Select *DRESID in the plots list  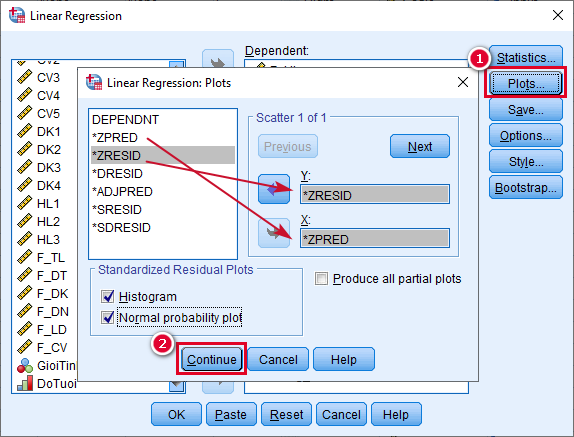click(163, 173)
